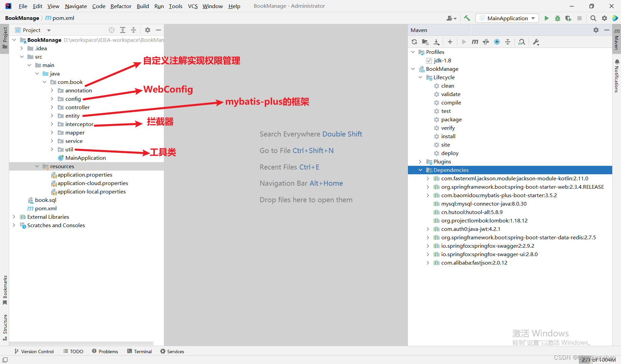The height and width of the screenshot is (364, 621).
Task: Open the File menu
Action: tap(23, 6)
